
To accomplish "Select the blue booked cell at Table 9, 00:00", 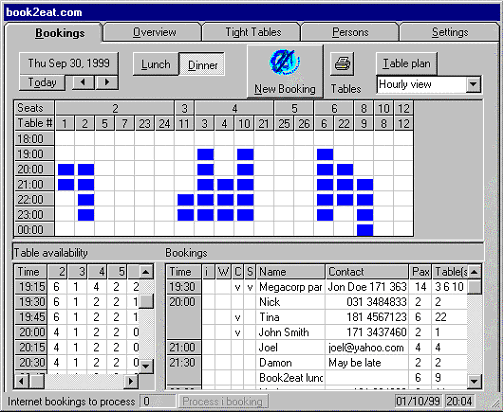I will coord(365,230).
